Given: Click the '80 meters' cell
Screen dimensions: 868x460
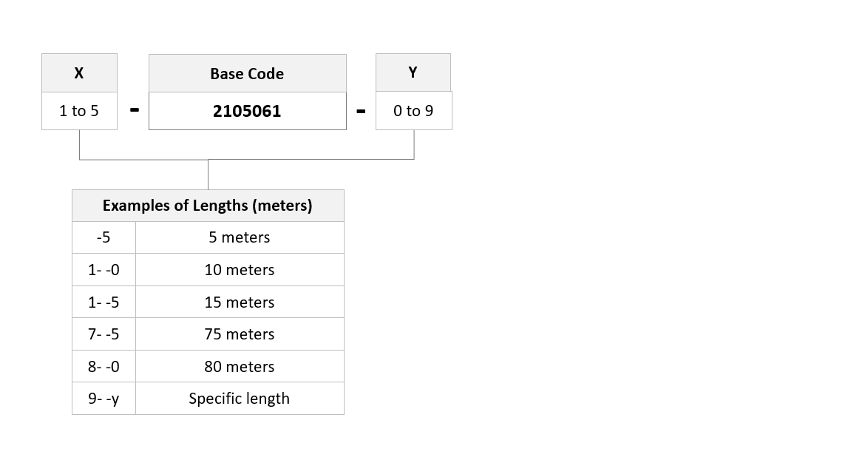Looking at the screenshot, I should click(240, 366).
